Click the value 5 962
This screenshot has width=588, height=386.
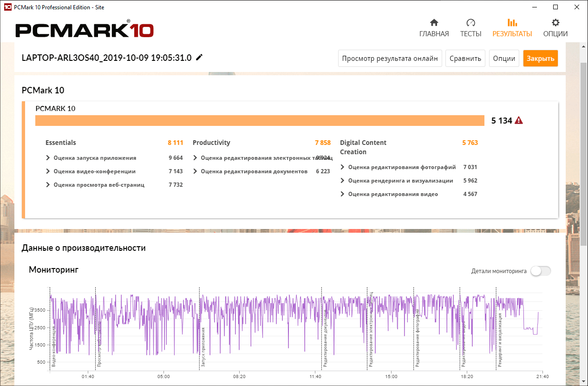point(470,181)
